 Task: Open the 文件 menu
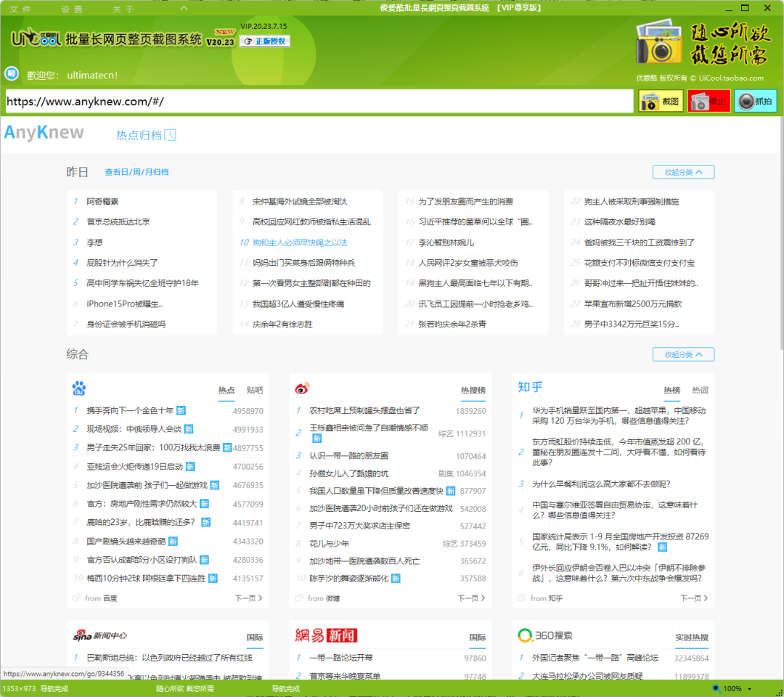[x=20, y=9]
